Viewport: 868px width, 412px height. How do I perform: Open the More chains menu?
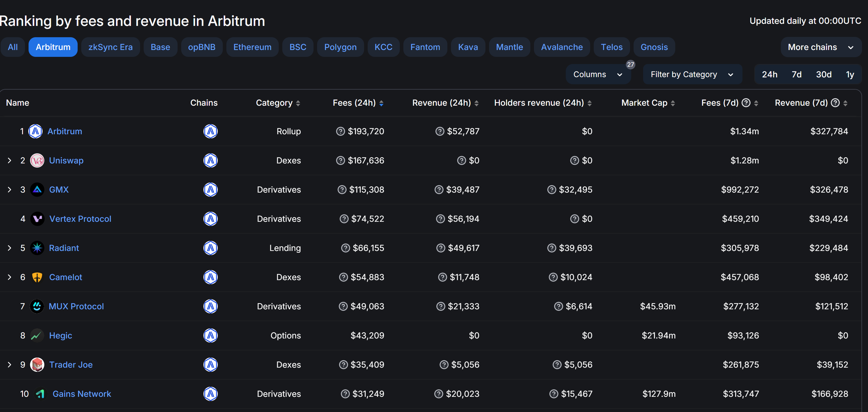(x=820, y=47)
